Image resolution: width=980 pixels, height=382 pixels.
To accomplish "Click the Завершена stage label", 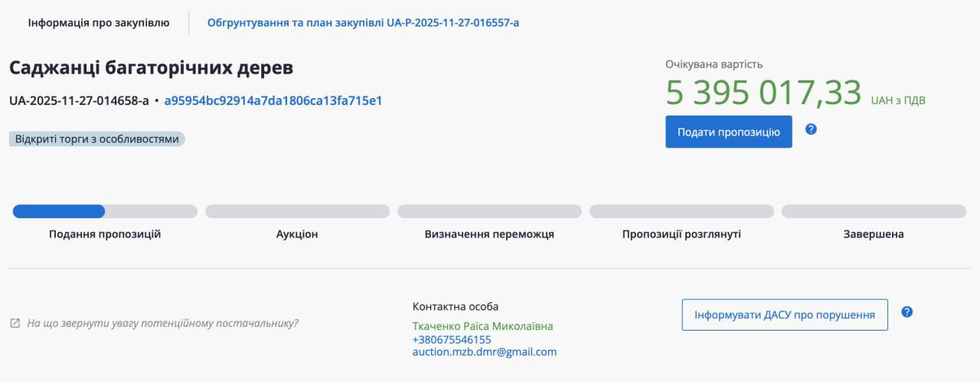I will (874, 234).
